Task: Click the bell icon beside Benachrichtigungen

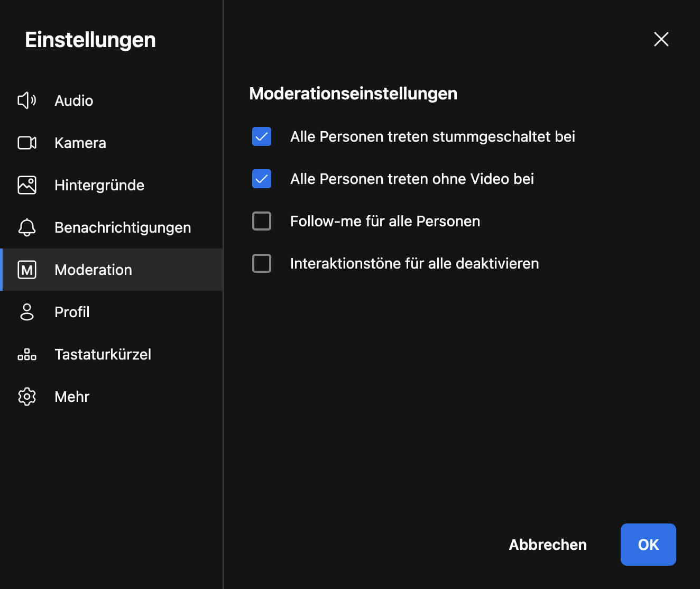Action: coord(27,227)
